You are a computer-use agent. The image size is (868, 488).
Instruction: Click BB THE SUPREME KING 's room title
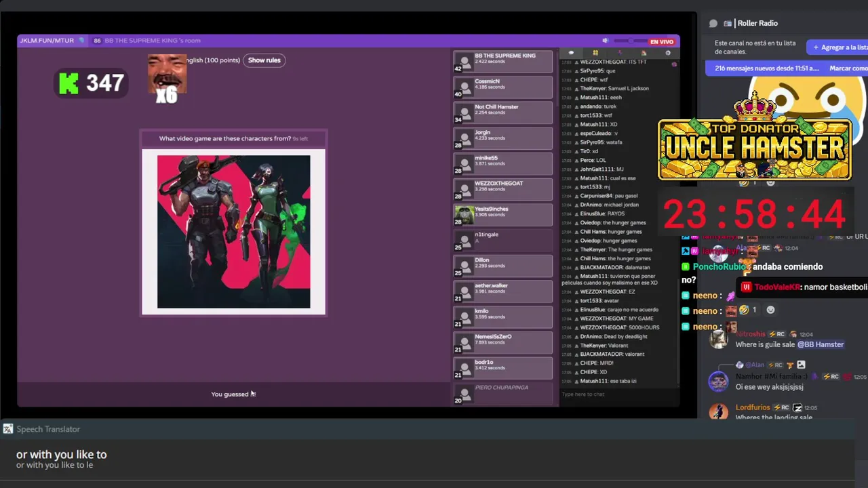pyautogui.click(x=153, y=41)
